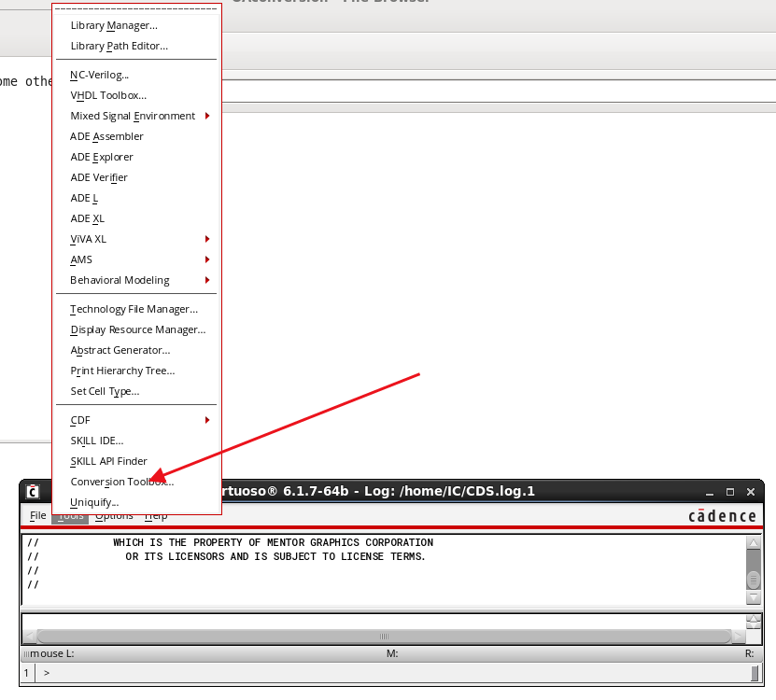Expand the Mixed Signal Environment submenu
This screenshot has width=776, height=700.
(x=134, y=116)
